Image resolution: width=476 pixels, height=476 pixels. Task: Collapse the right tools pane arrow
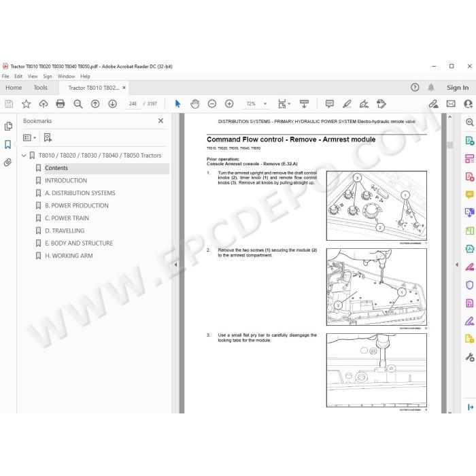456,265
